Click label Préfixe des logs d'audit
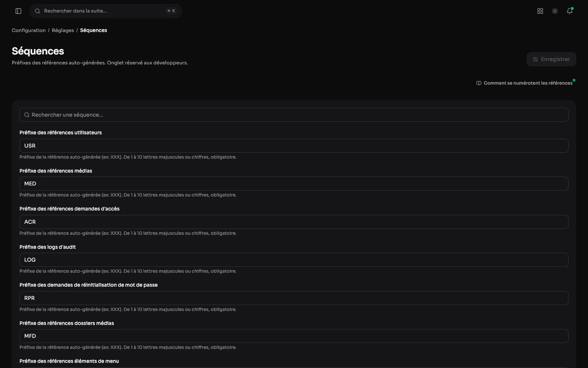Viewport: 588px width, 368px height. tap(48, 247)
